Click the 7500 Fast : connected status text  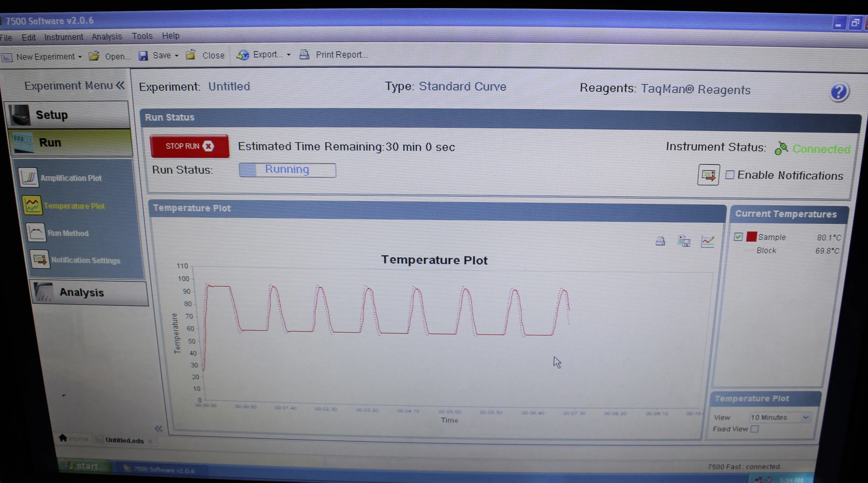[x=744, y=467]
